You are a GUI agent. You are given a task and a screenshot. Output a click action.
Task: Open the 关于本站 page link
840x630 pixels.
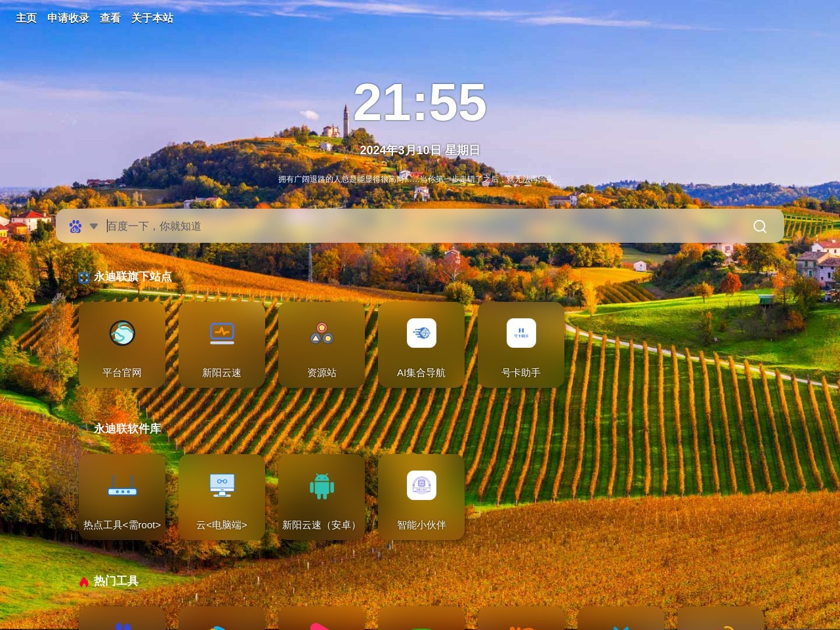pyautogui.click(x=152, y=18)
